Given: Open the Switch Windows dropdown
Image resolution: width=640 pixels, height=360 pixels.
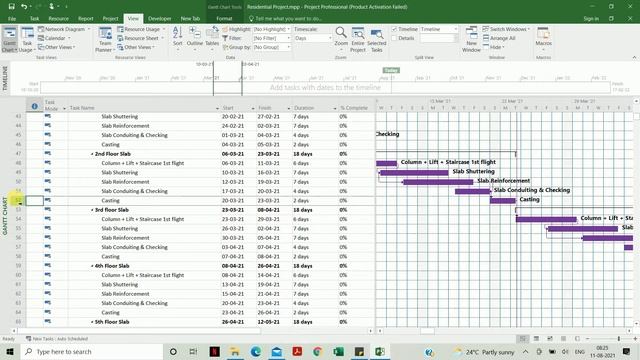Looking at the screenshot, I should pos(506,29).
